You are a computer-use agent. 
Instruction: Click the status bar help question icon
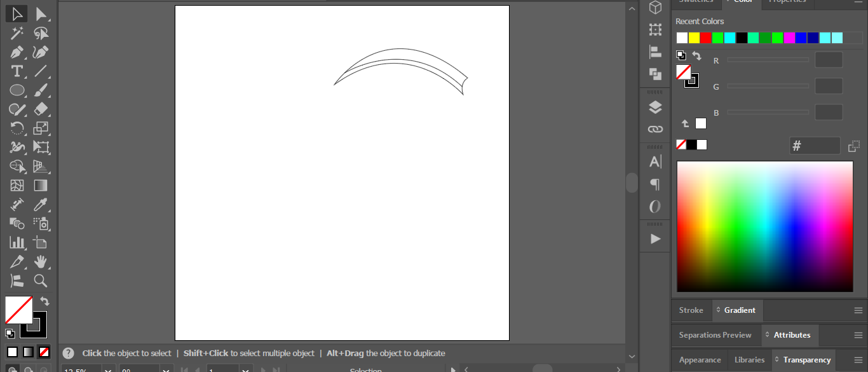point(68,353)
